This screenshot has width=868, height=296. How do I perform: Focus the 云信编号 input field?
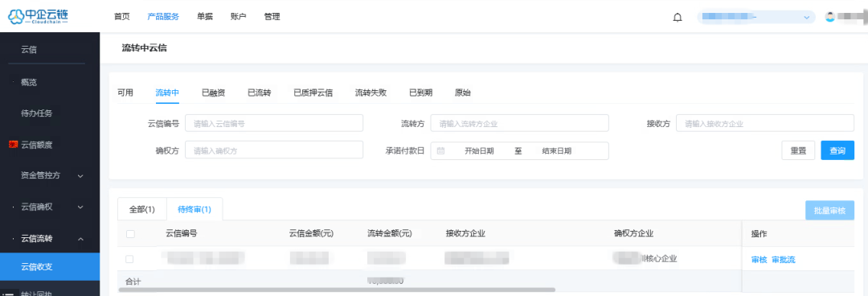click(x=274, y=123)
